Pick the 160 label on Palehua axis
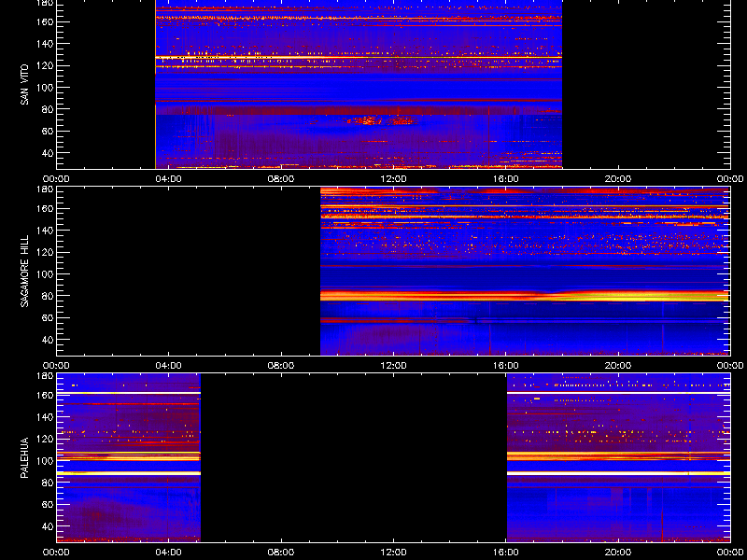Screen dimensions: 747x560 46,395
